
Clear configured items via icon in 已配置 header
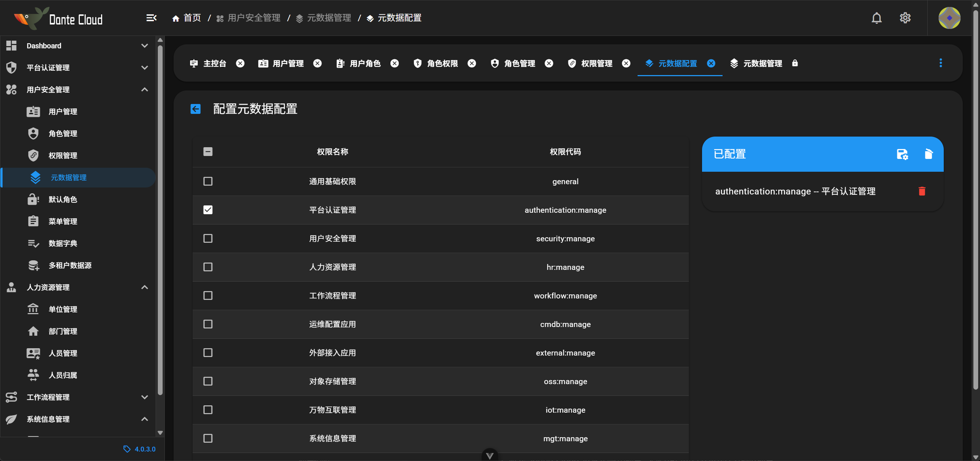[928, 155]
